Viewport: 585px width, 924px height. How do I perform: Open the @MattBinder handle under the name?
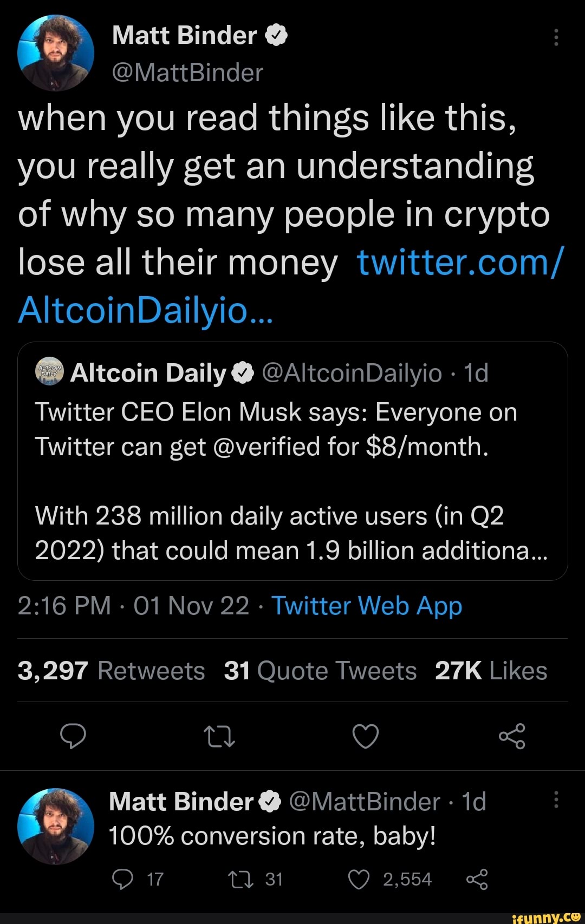(187, 73)
